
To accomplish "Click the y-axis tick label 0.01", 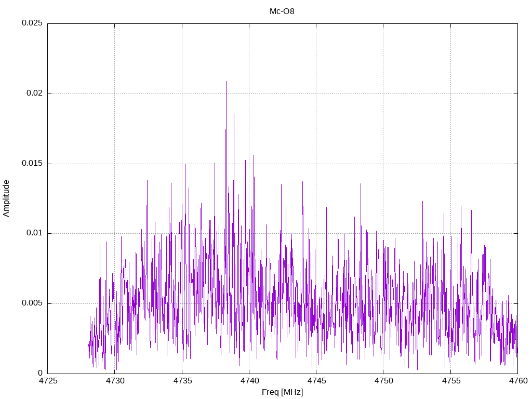I will [x=35, y=233].
